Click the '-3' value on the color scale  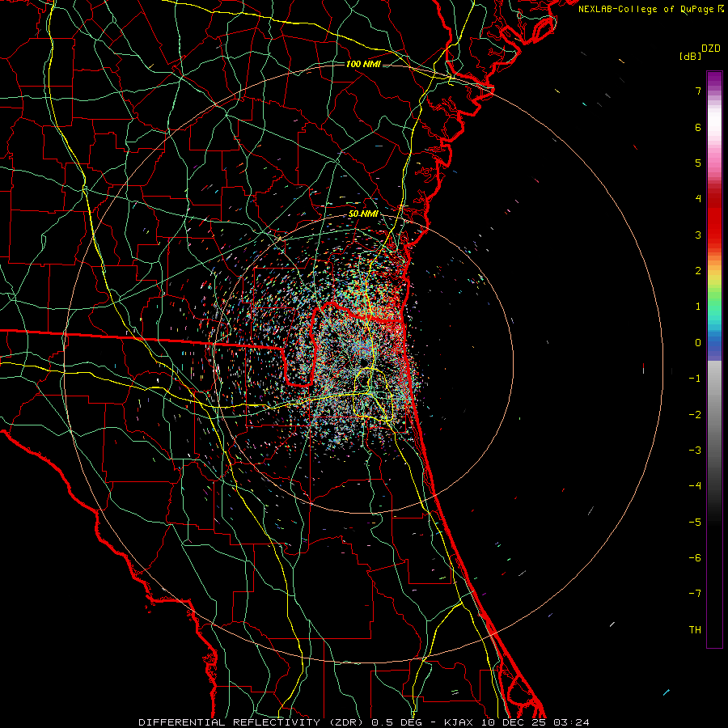coord(695,450)
